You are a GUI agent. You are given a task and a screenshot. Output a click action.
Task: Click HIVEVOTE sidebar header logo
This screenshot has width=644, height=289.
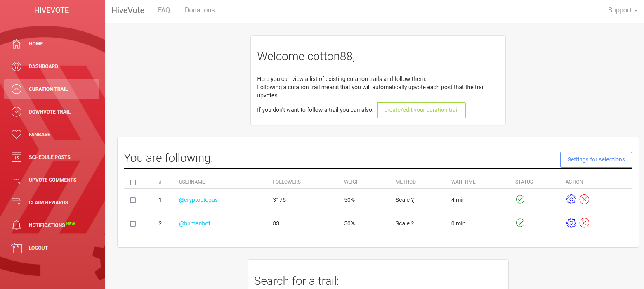[52, 10]
